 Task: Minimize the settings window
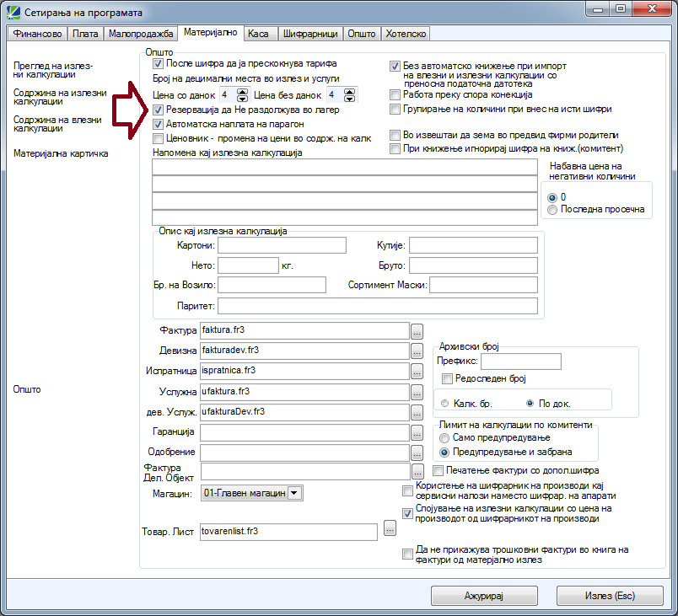tap(599, 8)
